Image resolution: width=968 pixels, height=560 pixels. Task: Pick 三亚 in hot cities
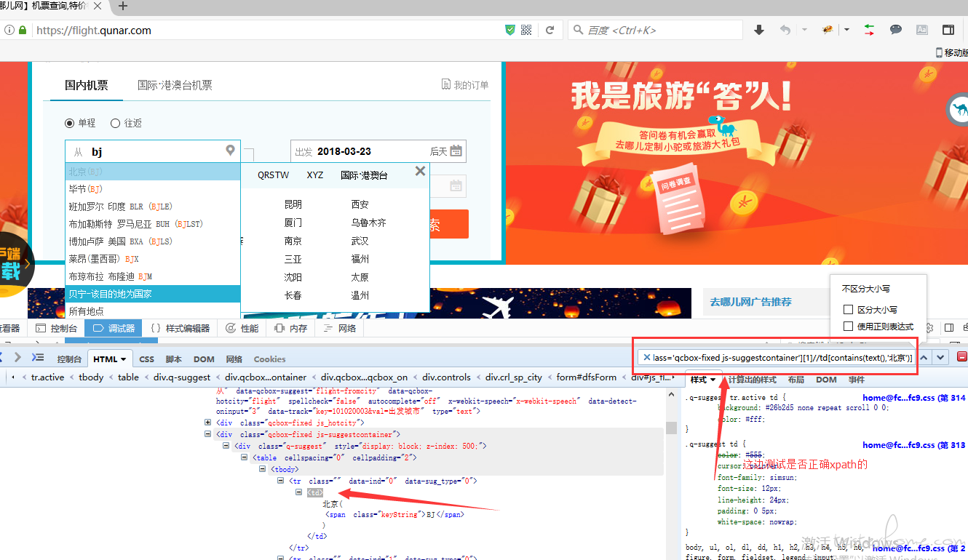[x=293, y=259]
